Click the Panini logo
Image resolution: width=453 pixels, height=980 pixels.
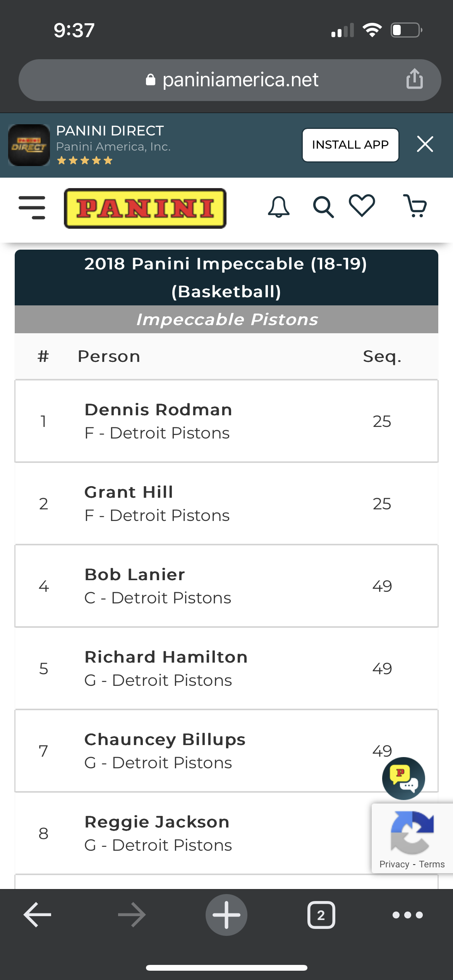click(x=145, y=208)
